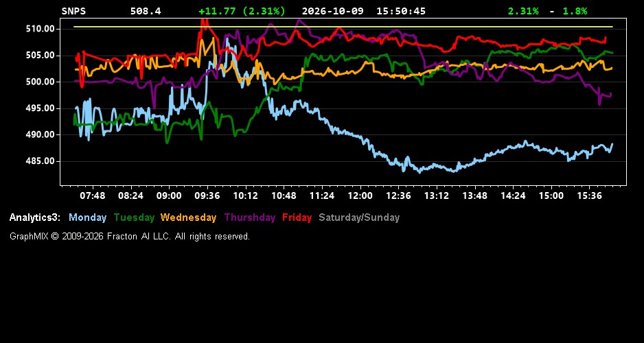Toggle the Tuesday series in legend
Screen dimensions: 644x343
134,217
